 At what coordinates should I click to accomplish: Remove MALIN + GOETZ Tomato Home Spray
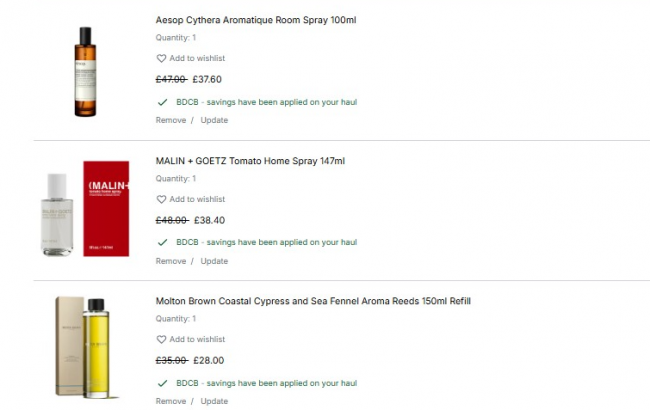171,261
